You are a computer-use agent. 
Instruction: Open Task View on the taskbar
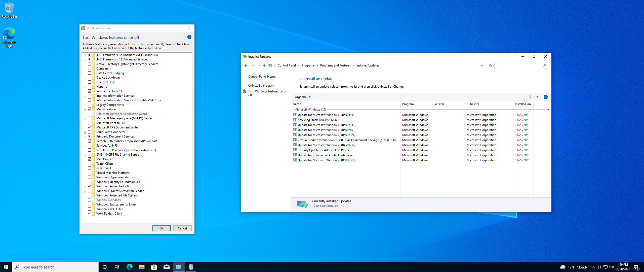(x=117, y=267)
